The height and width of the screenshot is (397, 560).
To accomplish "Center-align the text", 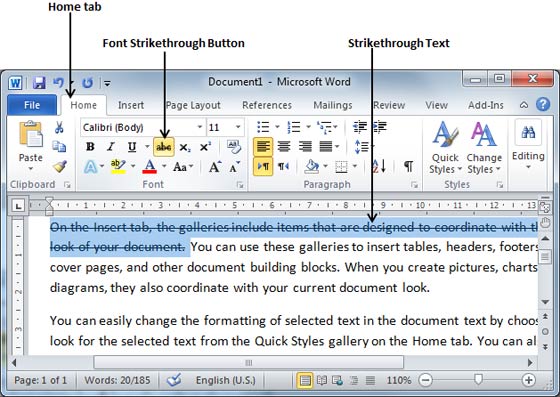I will (284, 146).
